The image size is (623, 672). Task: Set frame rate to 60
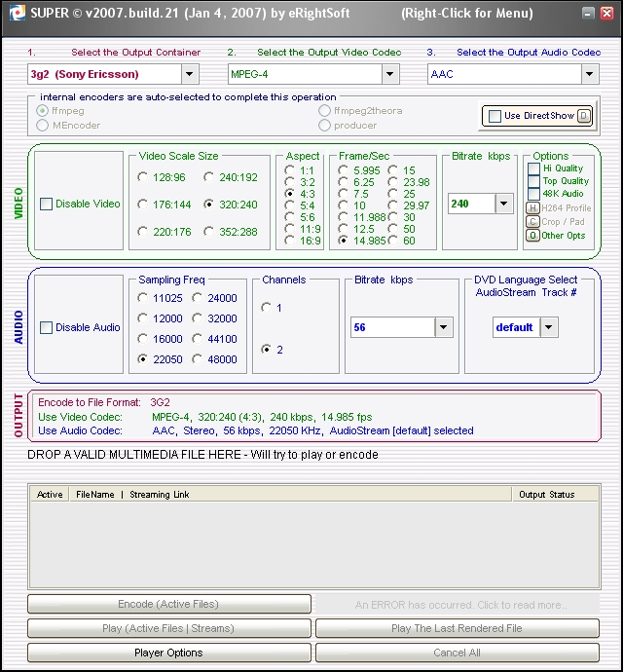(x=392, y=241)
